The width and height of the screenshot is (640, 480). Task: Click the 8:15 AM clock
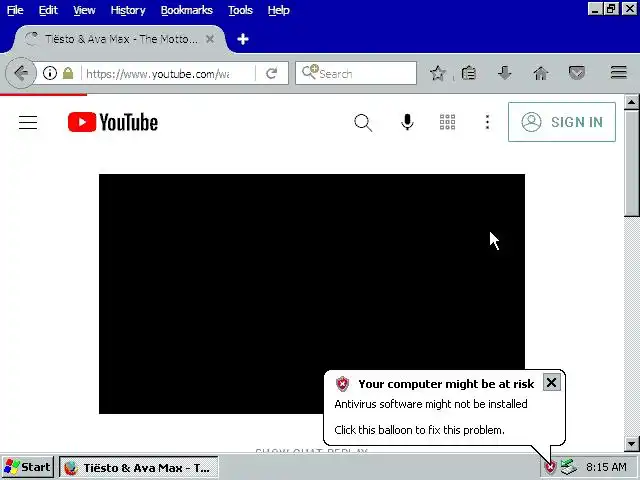coord(606,467)
